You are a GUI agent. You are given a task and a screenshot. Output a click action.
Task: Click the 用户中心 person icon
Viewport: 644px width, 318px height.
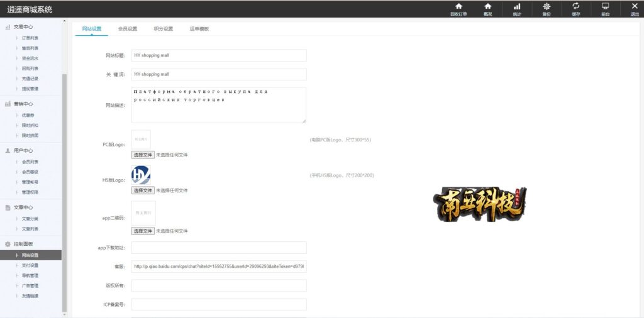click(x=8, y=151)
